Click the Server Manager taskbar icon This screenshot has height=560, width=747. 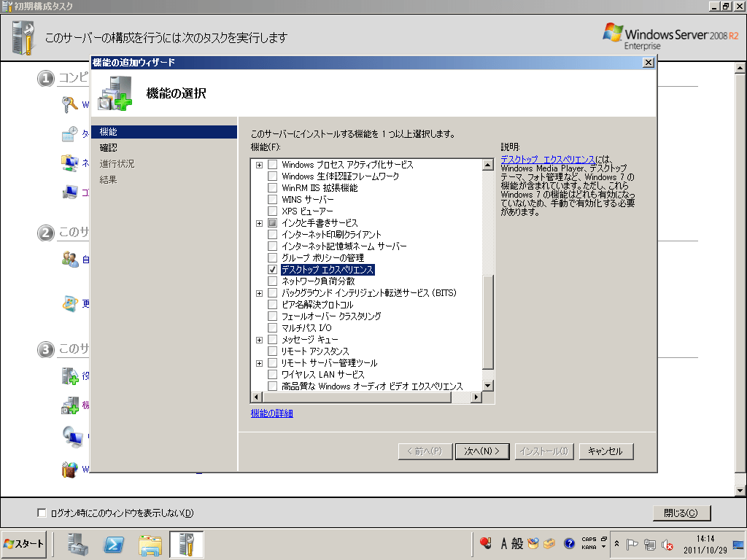coord(77,544)
